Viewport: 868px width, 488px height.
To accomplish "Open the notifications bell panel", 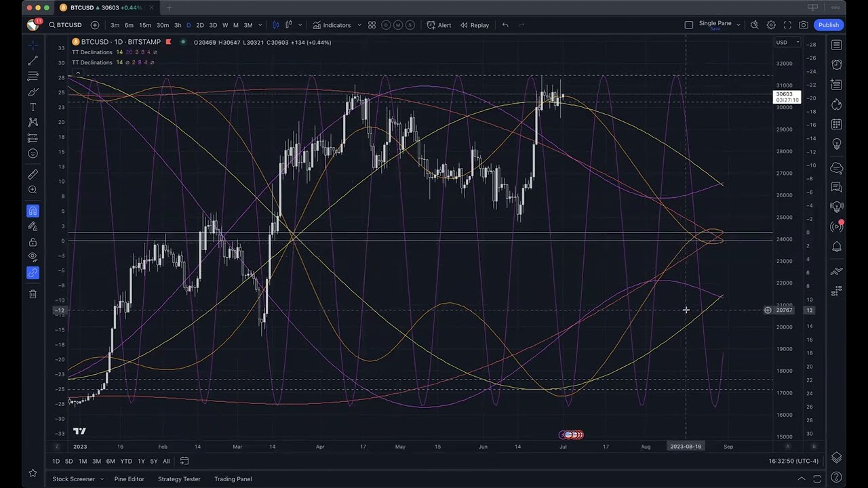I will coord(836,247).
